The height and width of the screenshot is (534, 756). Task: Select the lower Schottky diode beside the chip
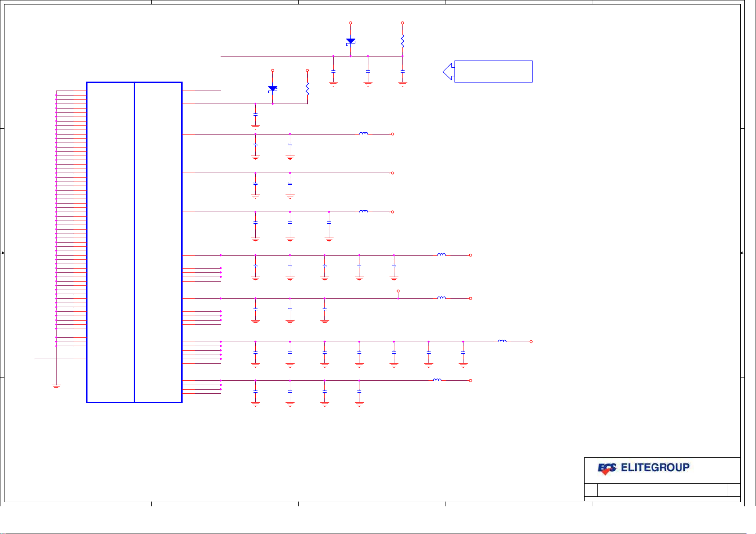click(273, 89)
